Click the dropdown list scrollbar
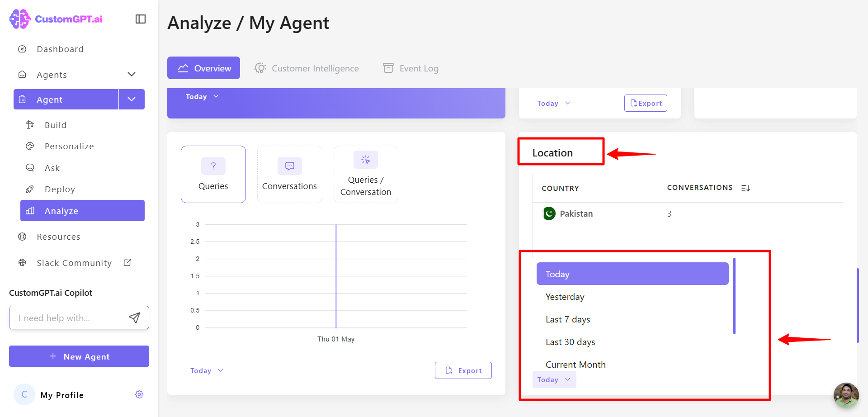Image resolution: width=868 pixels, height=417 pixels. click(734, 296)
